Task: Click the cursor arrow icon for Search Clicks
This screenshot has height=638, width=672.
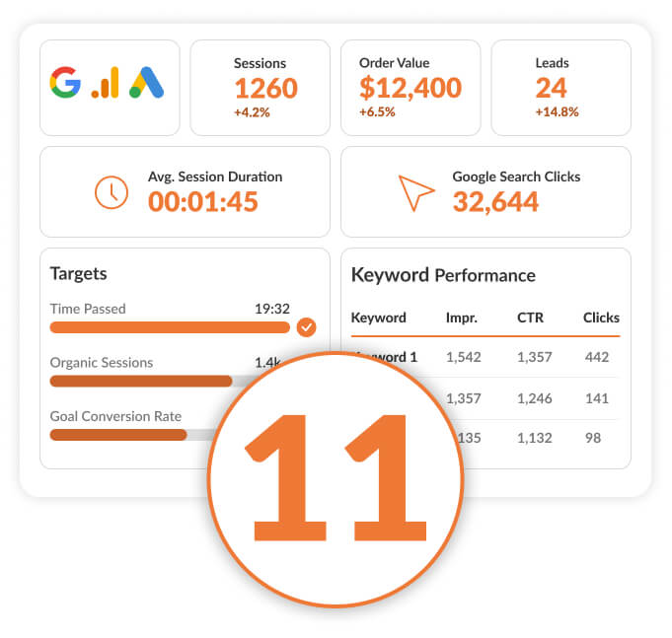Action: [415, 192]
